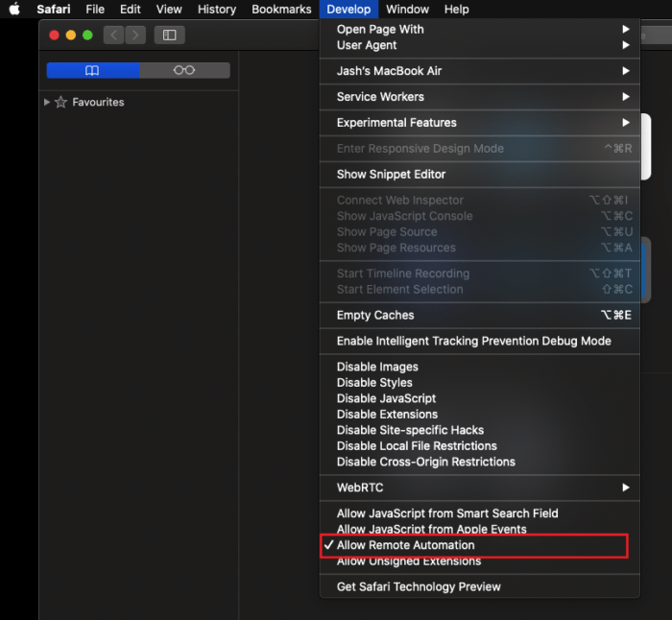Open the History menu
The height and width of the screenshot is (620, 672).
(217, 9)
